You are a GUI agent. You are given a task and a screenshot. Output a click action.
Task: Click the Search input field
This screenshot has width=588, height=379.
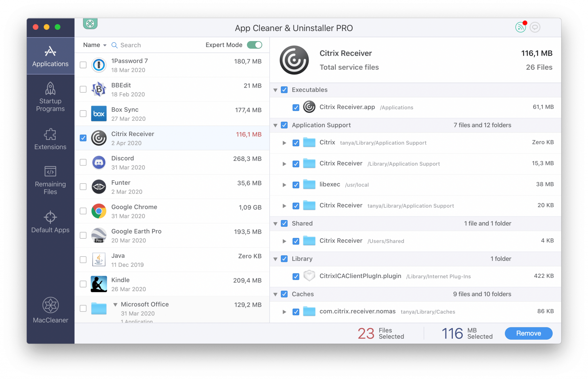pyautogui.click(x=153, y=45)
